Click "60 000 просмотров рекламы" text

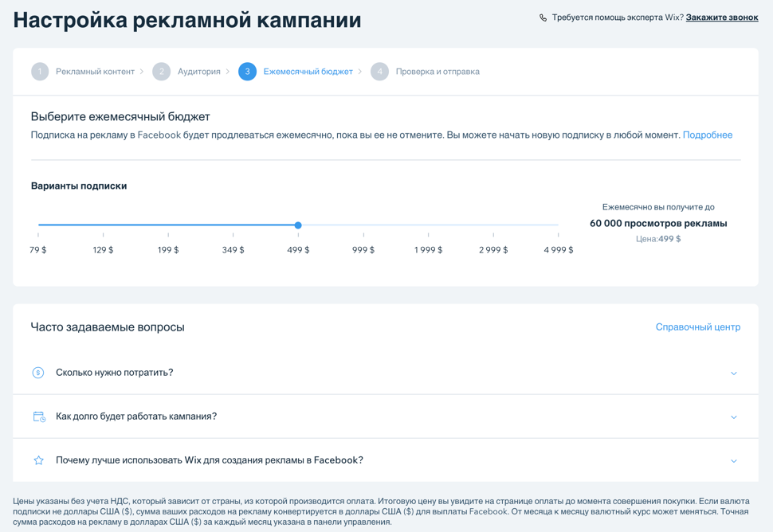click(658, 223)
